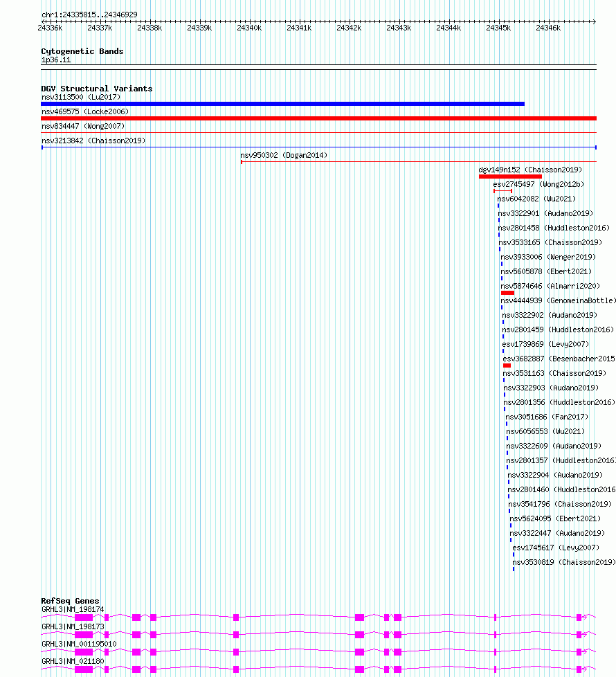Open esv2745497 (Wong2012b) label
Screen dimensions: 616x677
point(538,184)
